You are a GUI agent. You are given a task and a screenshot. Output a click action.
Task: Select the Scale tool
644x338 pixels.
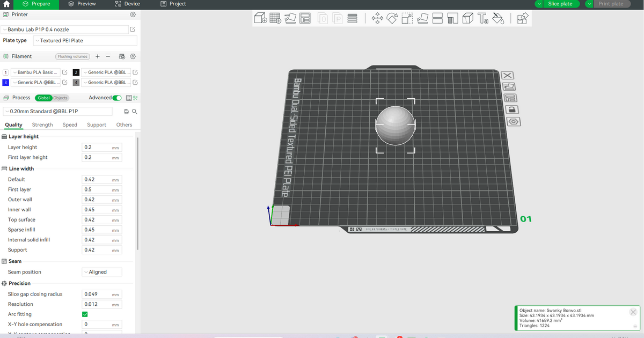406,18
